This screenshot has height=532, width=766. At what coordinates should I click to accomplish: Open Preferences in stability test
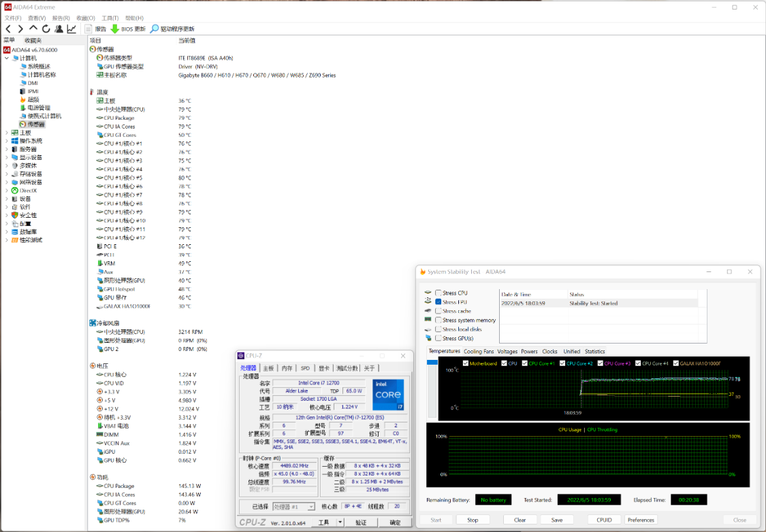click(x=641, y=520)
